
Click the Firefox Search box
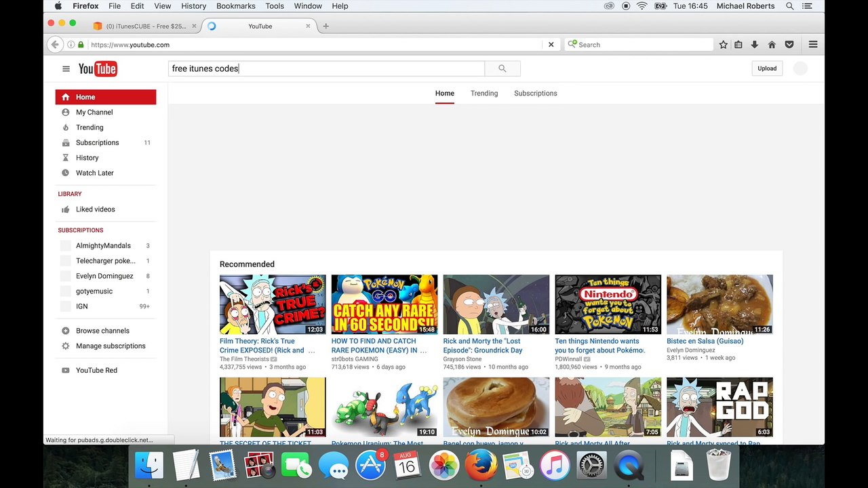(639, 45)
